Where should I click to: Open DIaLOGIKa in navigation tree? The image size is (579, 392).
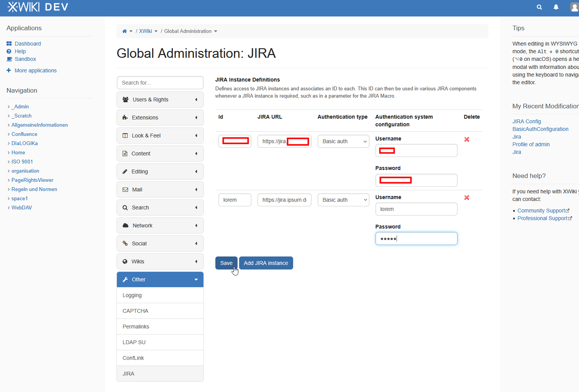point(25,143)
